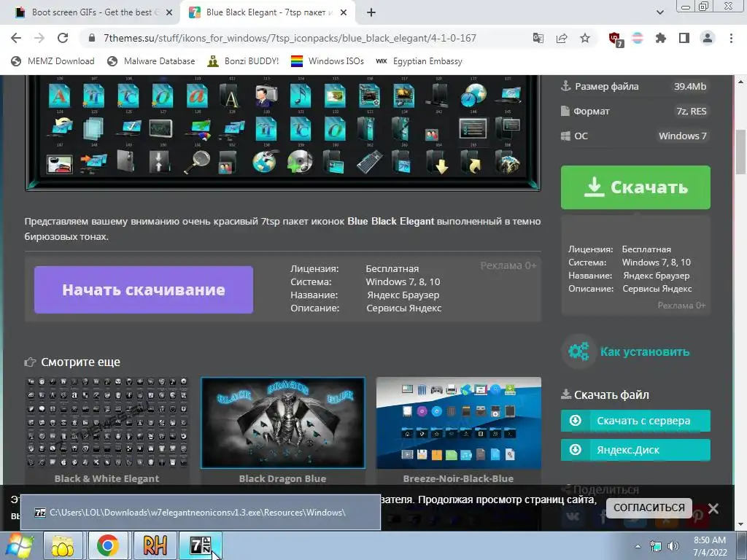Open the MEMZ Download bookmark

[x=53, y=61]
